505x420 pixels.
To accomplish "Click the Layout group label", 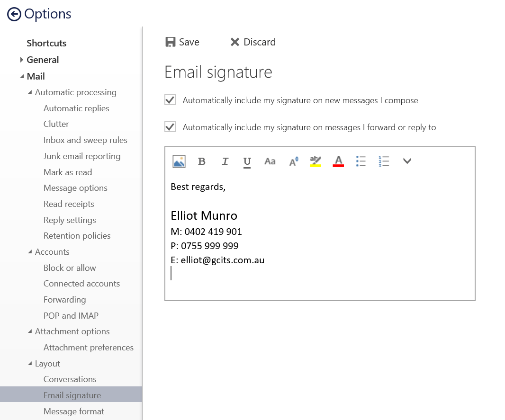I will [47, 364].
